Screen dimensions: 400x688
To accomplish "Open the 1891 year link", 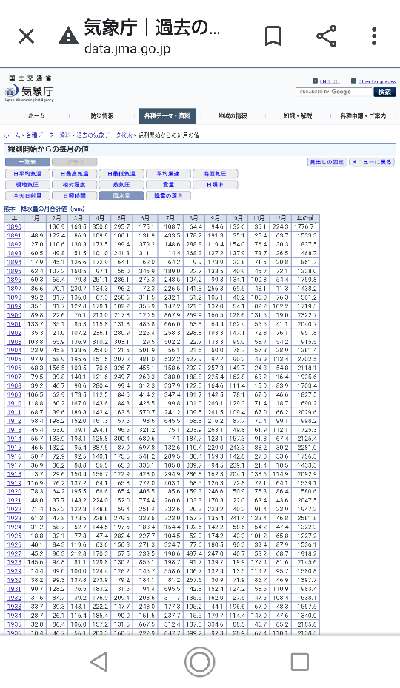I will click(x=14, y=236).
